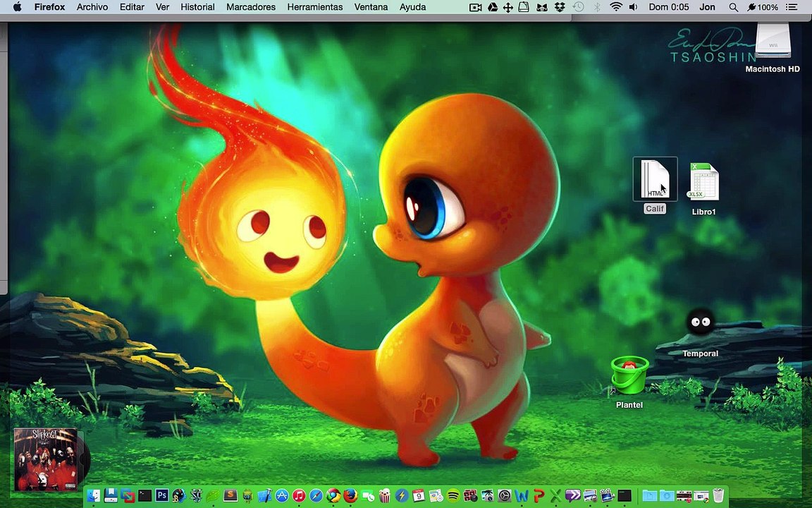Click the Spotlight search magnifier
812x508 pixels.
733,7
